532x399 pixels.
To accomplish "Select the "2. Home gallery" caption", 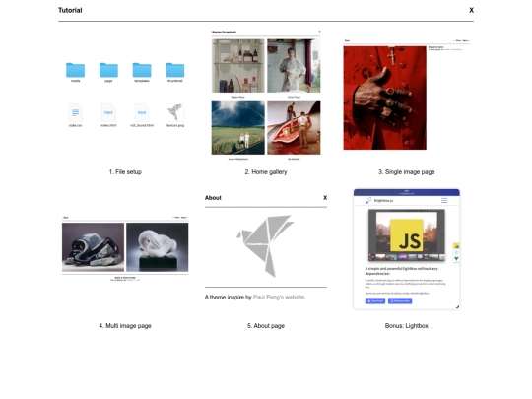I will (x=266, y=172).
